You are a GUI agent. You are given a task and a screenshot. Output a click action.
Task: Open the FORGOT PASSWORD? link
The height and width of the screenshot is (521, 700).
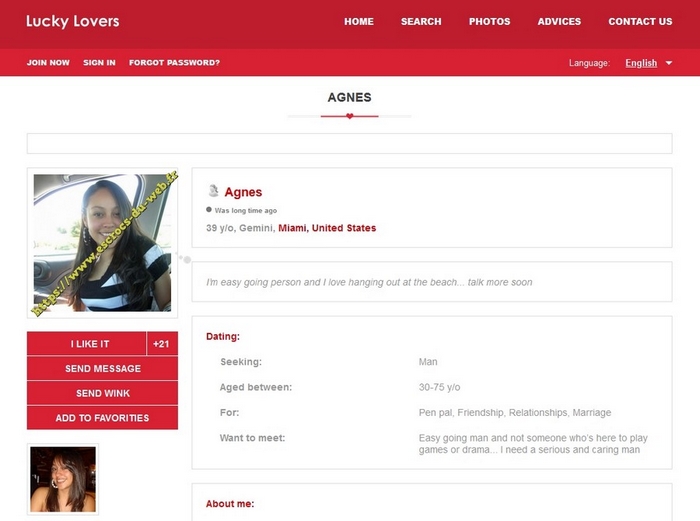(x=174, y=63)
